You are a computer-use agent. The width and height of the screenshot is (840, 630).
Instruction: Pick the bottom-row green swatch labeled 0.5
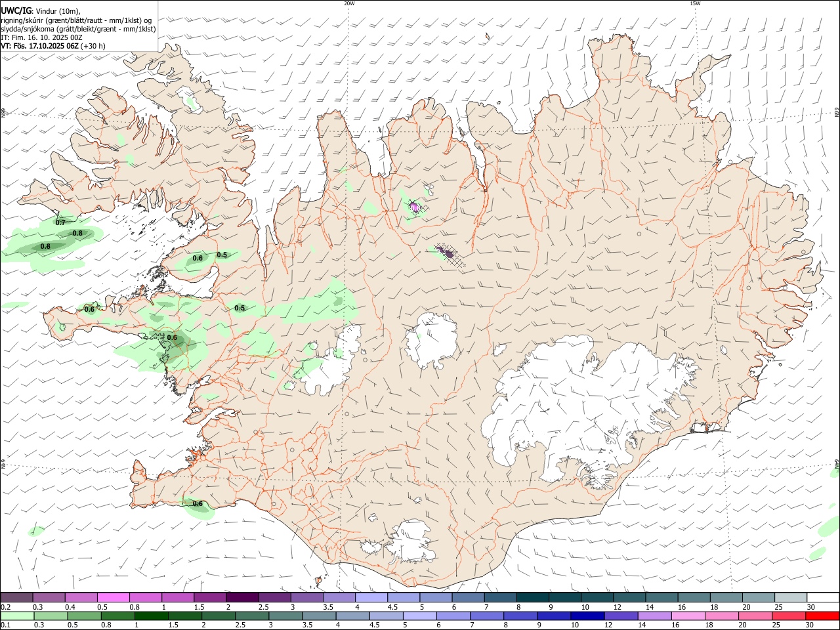pos(84,616)
